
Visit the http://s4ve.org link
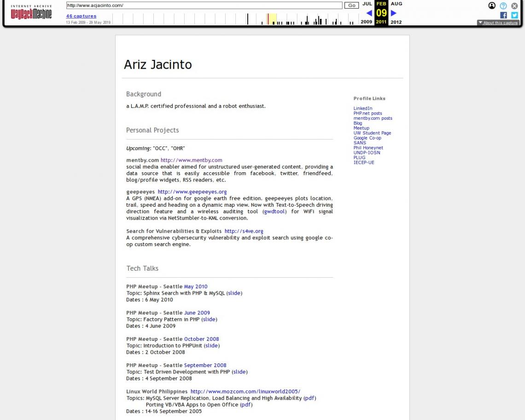pos(244,231)
